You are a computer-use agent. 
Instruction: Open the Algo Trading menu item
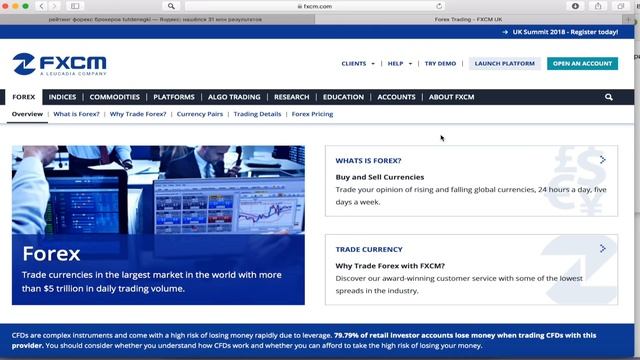coord(234,97)
